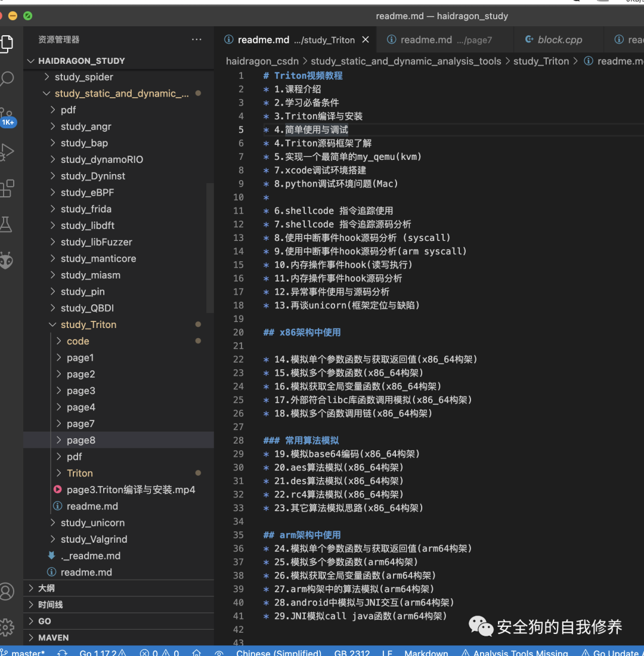The image size is (644, 656).
Task: Click the synchronize changes icon in status bar
Action: (63, 652)
